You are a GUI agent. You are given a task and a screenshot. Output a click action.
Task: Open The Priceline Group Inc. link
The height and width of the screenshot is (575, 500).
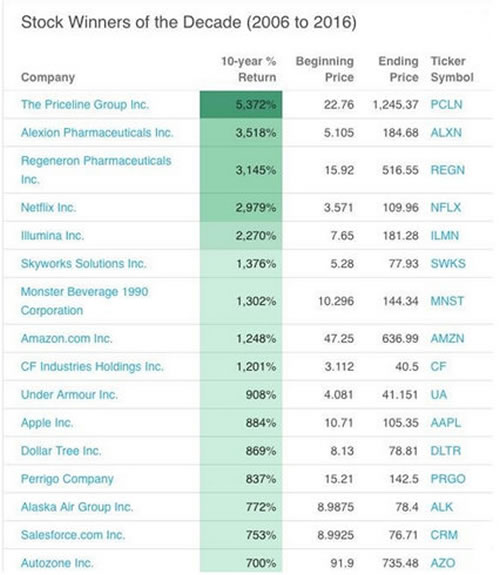click(85, 105)
